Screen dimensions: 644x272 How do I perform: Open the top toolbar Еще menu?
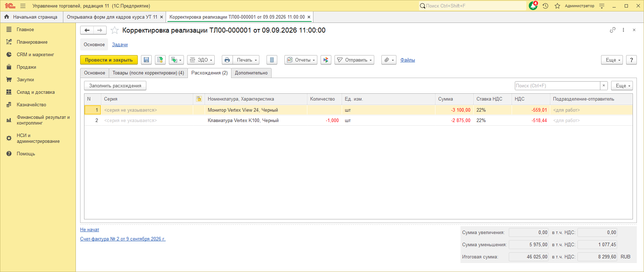click(x=612, y=60)
